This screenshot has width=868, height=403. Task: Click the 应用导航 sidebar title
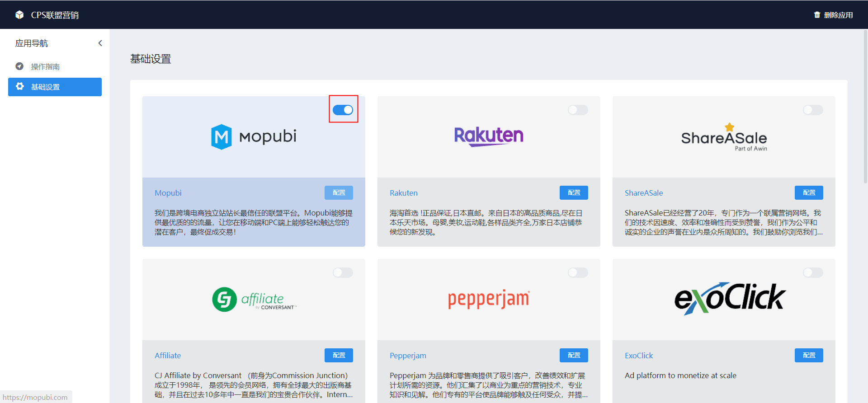coord(32,43)
